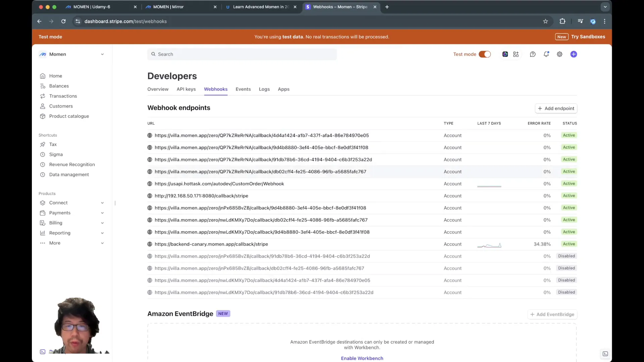
Task: Toggle the Test mode switch
Action: 484,54
